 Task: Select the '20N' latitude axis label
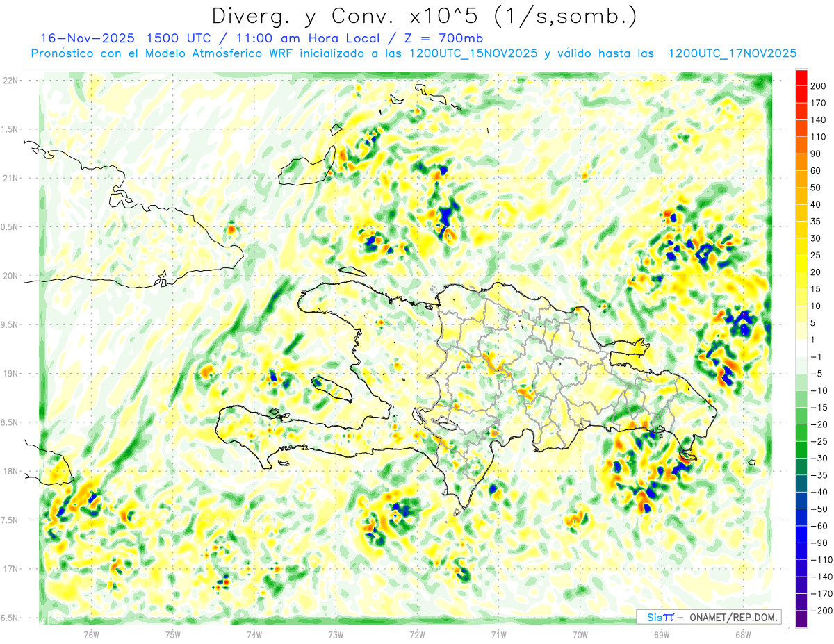click(x=10, y=276)
